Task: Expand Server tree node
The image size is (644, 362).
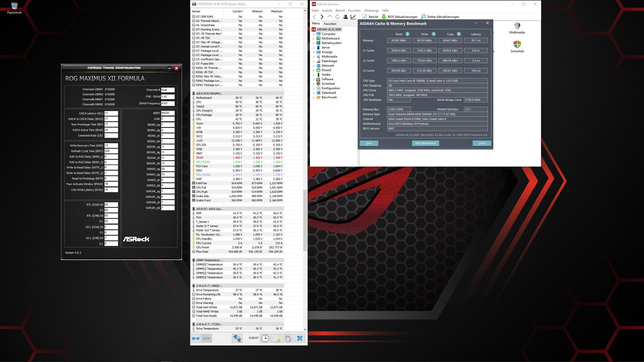Action: click(x=314, y=48)
